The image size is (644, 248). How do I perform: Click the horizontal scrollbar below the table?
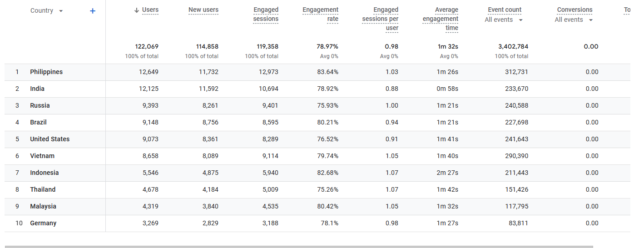299,247
